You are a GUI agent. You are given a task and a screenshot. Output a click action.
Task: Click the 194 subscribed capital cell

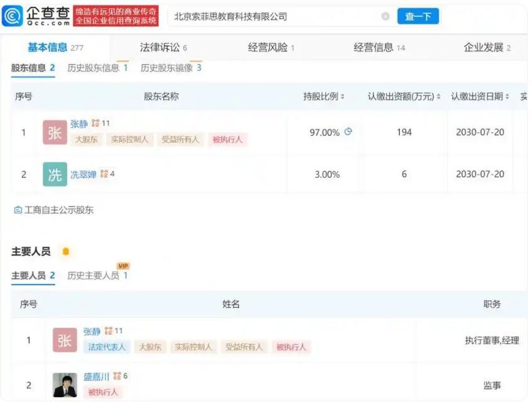click(404, 132)
